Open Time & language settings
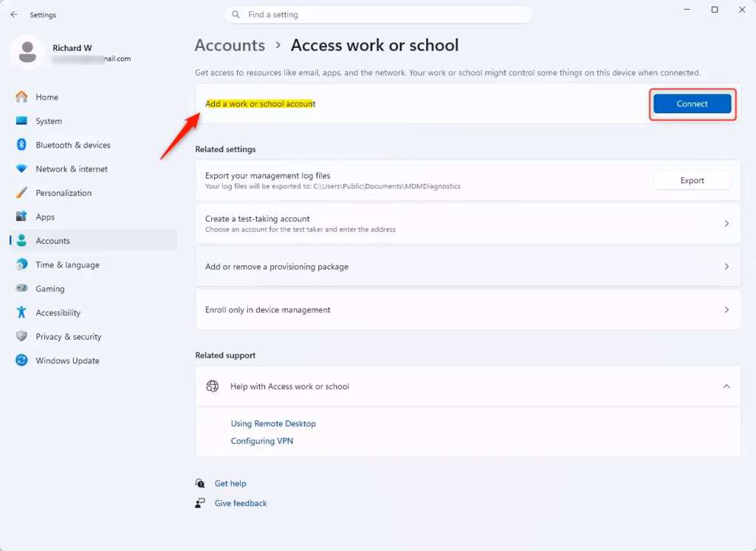The image size is (756, 551). pos(94,264)
